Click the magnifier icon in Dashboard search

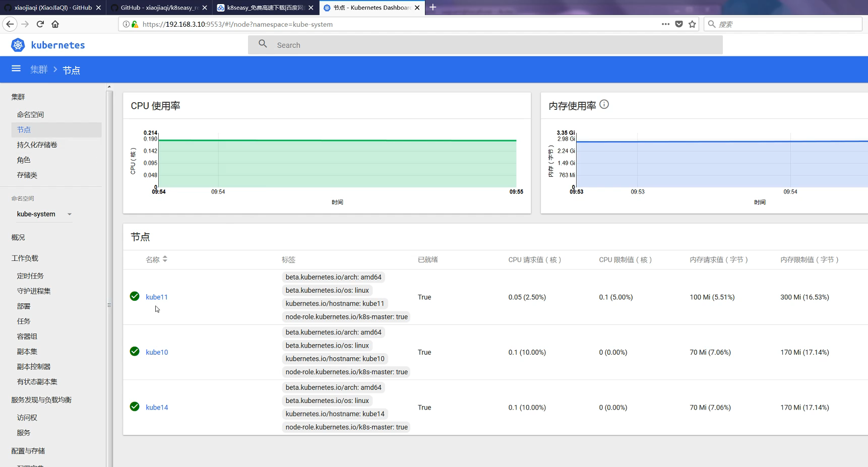click(x=263, y=44)
